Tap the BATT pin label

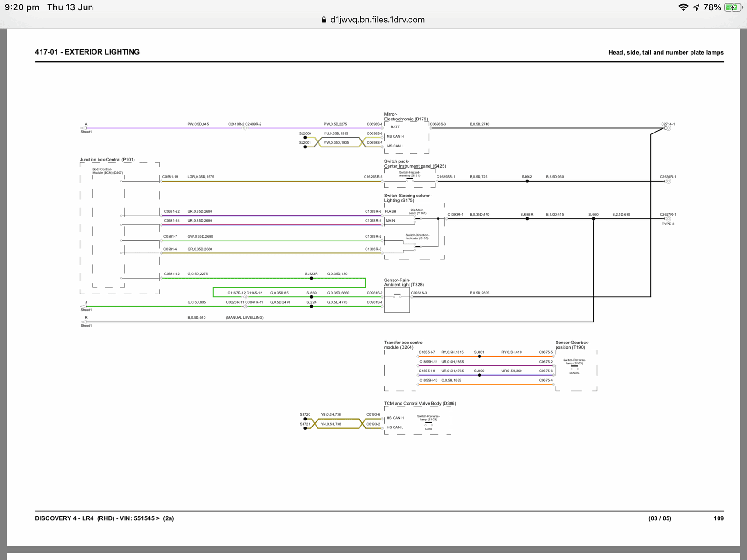(x=395, y=127)
